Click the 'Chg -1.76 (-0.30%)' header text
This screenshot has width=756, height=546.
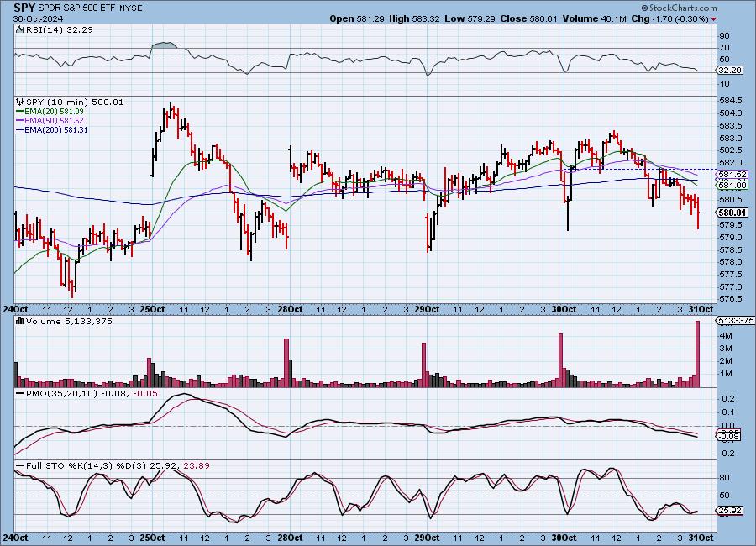coord(669,18)
